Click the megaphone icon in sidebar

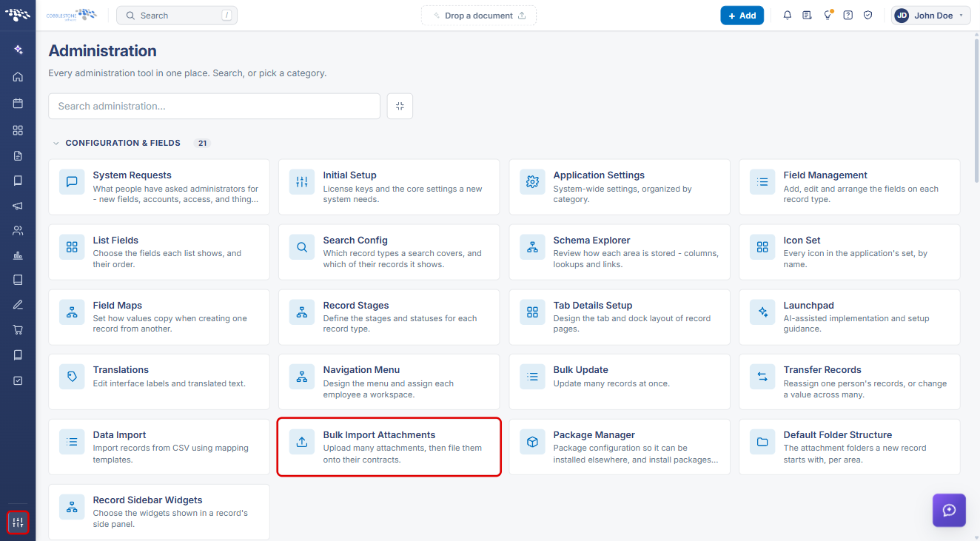[x=18, y=206]
